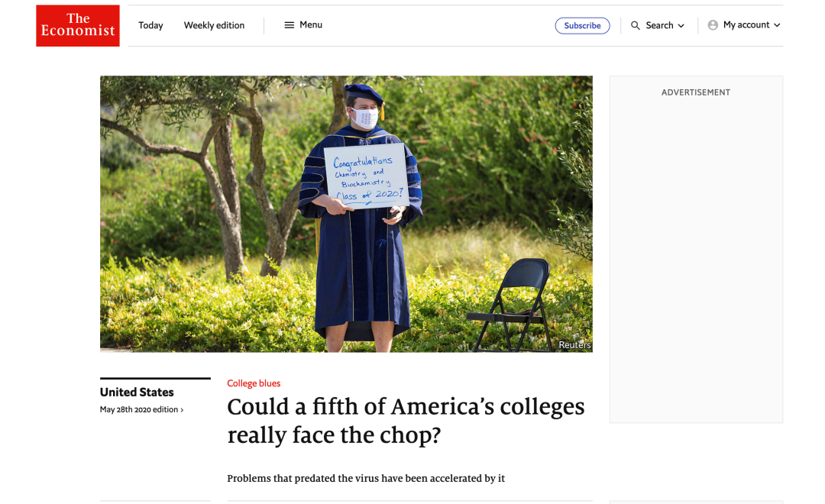Screen dimensions: 825x504
Task: Click The Economist red logo
Action: point(78,25)
